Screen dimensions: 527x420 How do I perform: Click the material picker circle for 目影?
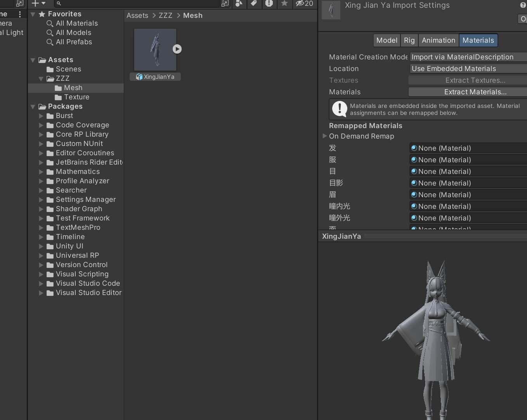(414, 183)
